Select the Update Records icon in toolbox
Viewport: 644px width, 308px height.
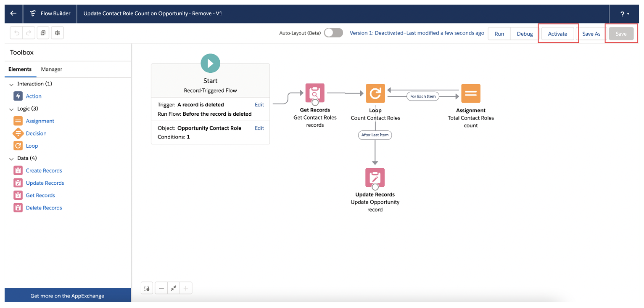pos(18,183)
